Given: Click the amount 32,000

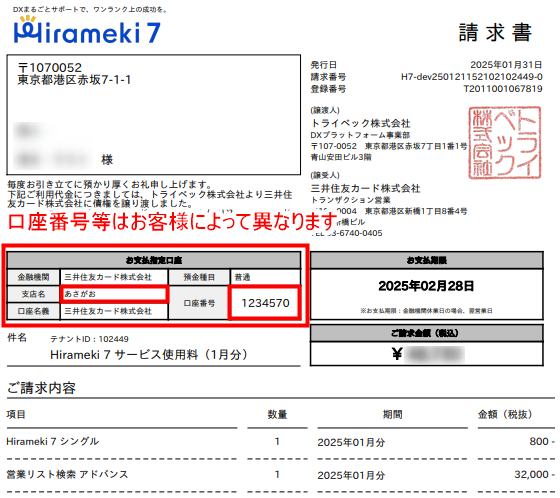Looking at the screenshot, I should (531, 474).
